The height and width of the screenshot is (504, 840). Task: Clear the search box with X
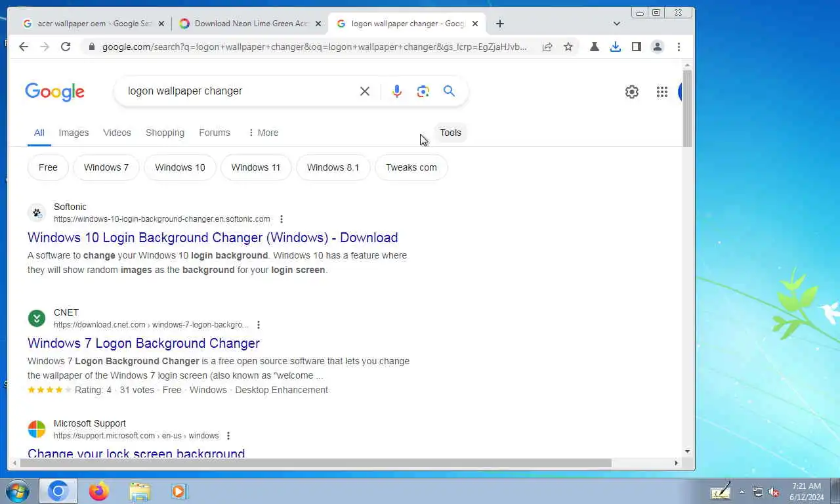pos(365,91)
